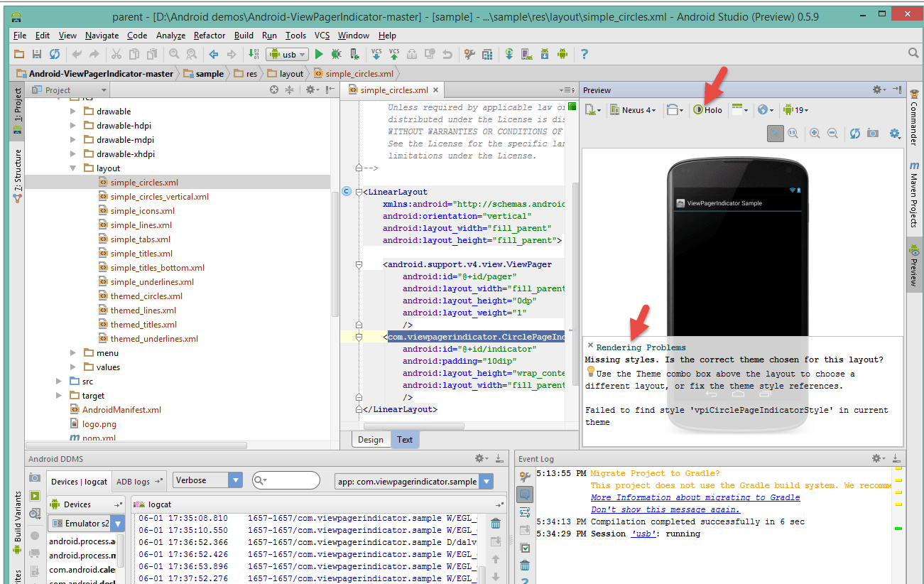Click the Search Everywhere magnifier icon
This screenshot has height=584, width=924.
[913, 53]
